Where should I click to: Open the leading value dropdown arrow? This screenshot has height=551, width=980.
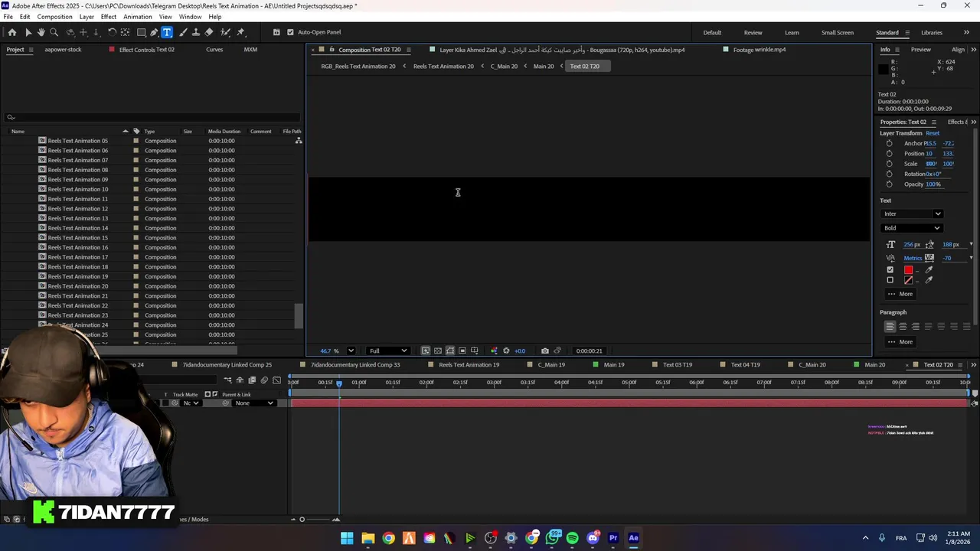pyautogui.click(x=971, y=245)
